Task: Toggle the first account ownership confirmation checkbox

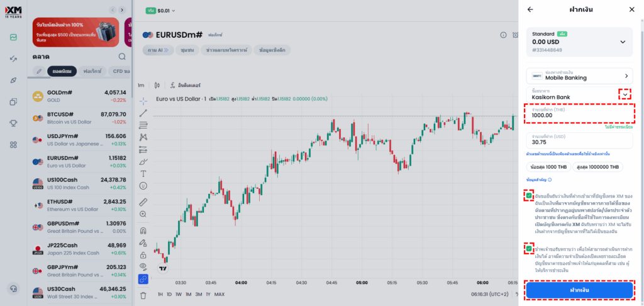Action: pyautogui.click(x=529, y=196)
